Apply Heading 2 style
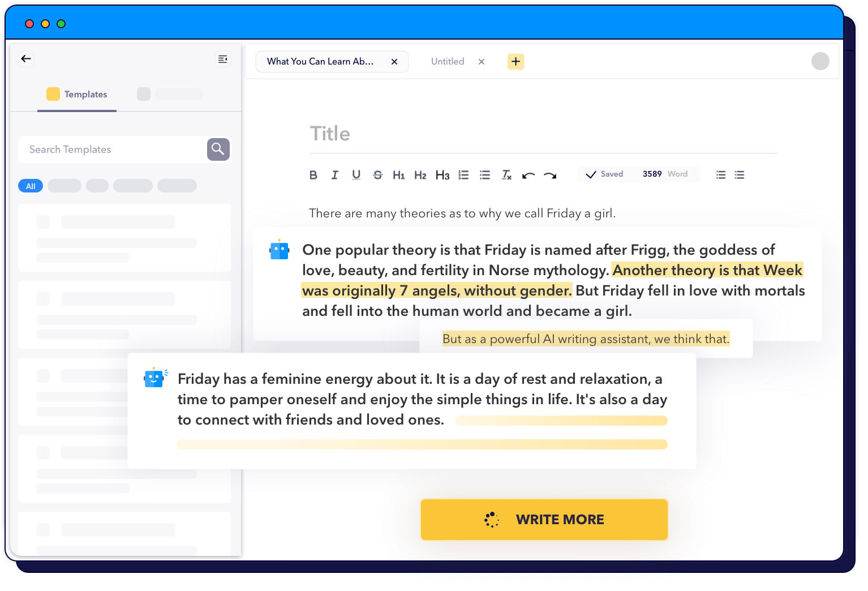Screen dimensions: 868x591 tap(420, 175)
